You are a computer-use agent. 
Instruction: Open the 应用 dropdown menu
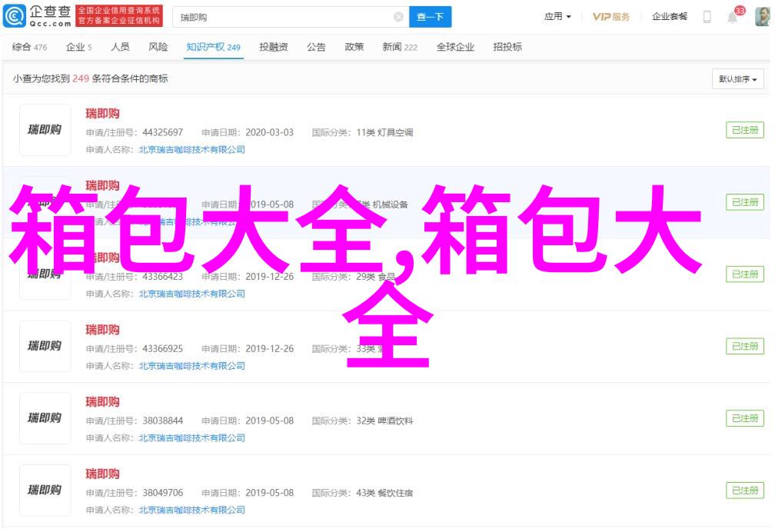557,16
